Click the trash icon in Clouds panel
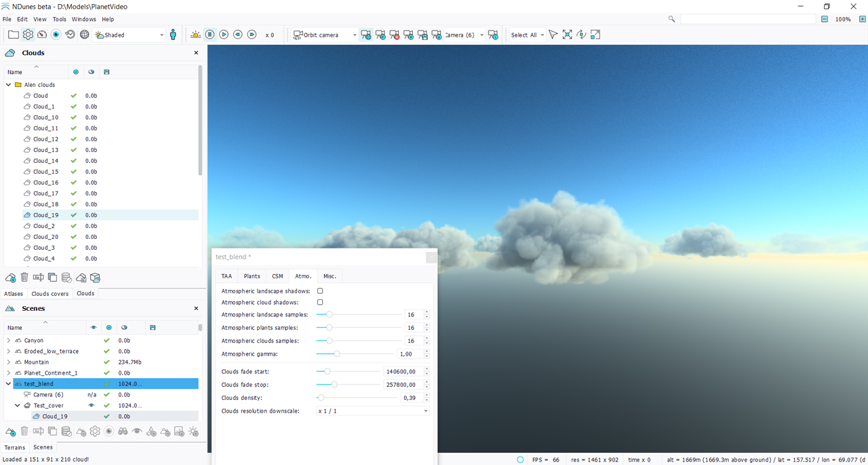Image resolution: width=868 pixels, height=465 pixels. pos(24,278)
